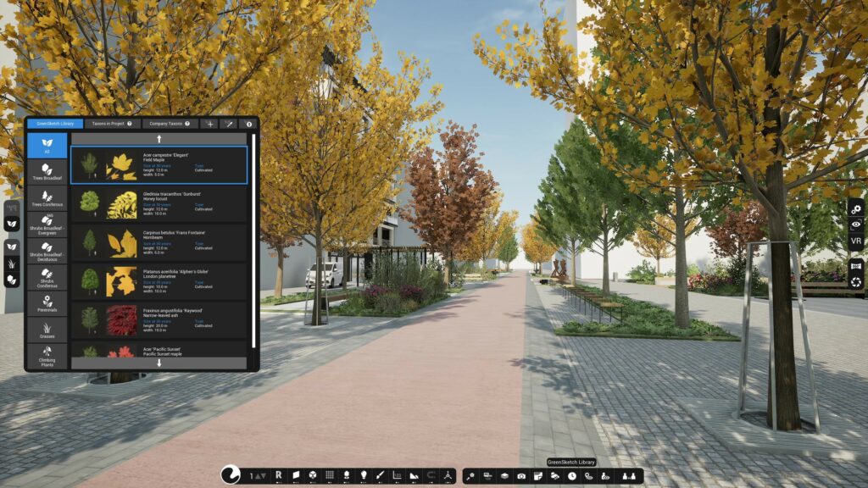Image resolution: width=868 pixels, height=488 pixels.
Task: Select Carpinus betulus 'Frans Fontaine' Hornbeam
Action: 159,243
